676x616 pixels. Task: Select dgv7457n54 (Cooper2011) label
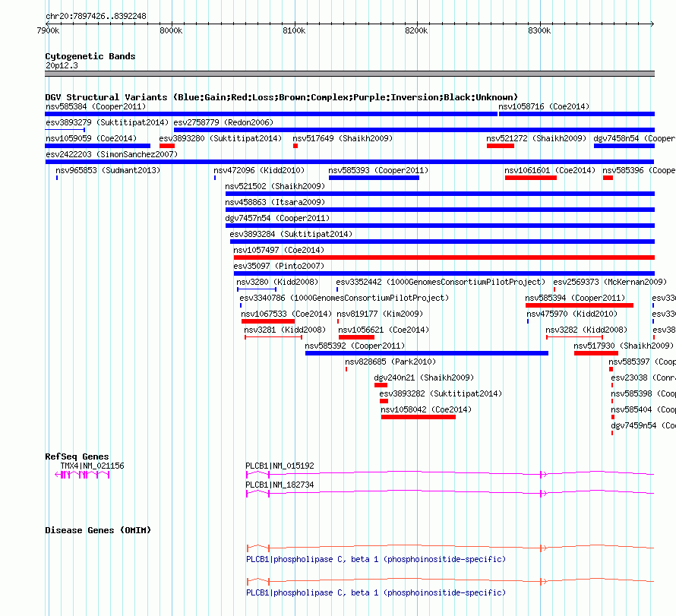pyautogui.click(x=277, y=218)
